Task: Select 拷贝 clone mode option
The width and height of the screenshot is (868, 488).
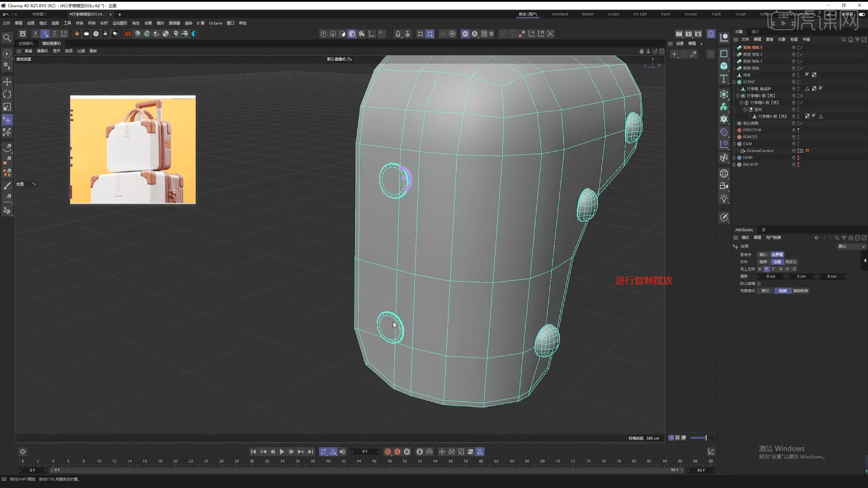Action: coord(765,291)
